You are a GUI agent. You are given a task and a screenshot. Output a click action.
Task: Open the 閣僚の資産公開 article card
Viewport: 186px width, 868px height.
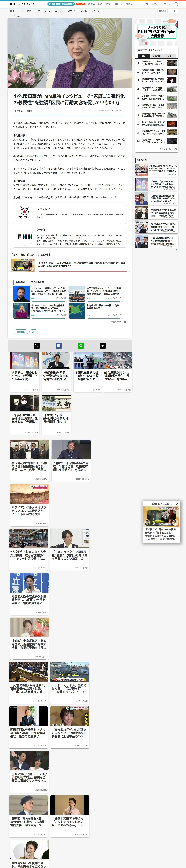click(x=29, y=771)
